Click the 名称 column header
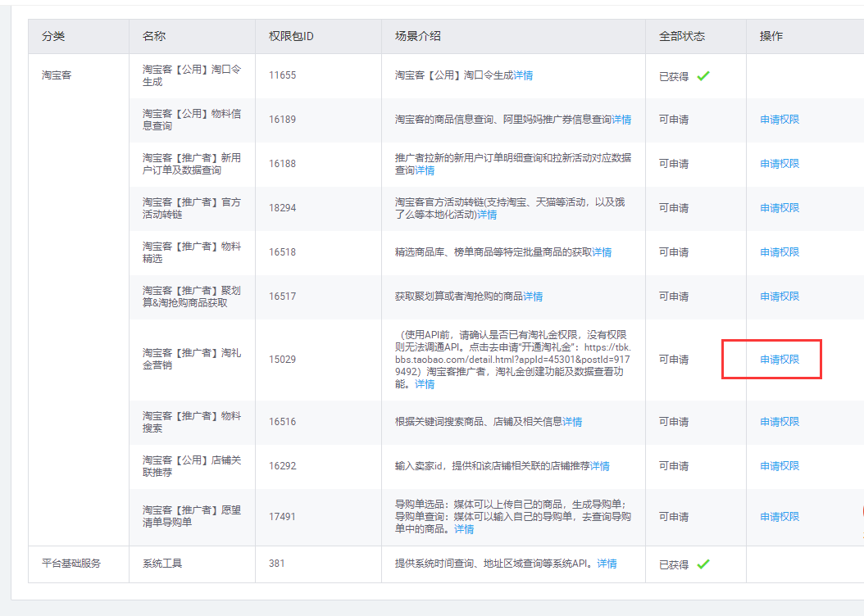Image resolution: width=864 pixels, height=616 pixels. pyautogui.click(x=154, y=36)
